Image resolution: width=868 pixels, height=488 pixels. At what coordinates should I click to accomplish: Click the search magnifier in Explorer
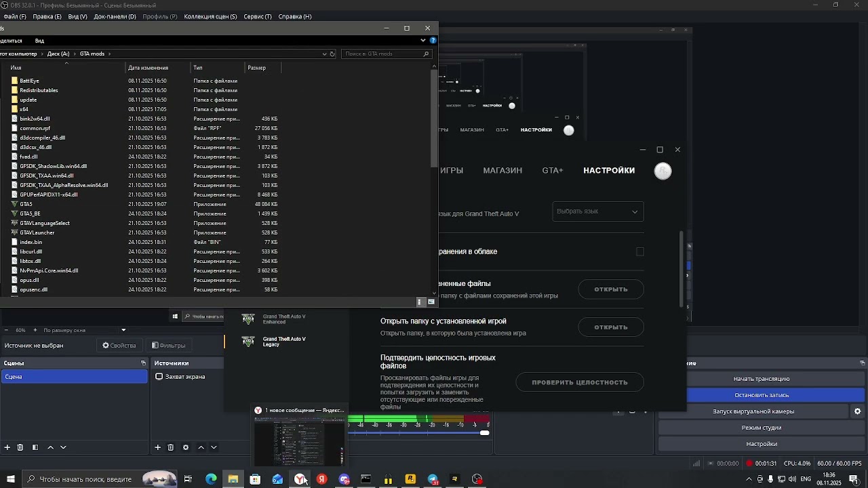pyautogui.click(x=426, y=54)
